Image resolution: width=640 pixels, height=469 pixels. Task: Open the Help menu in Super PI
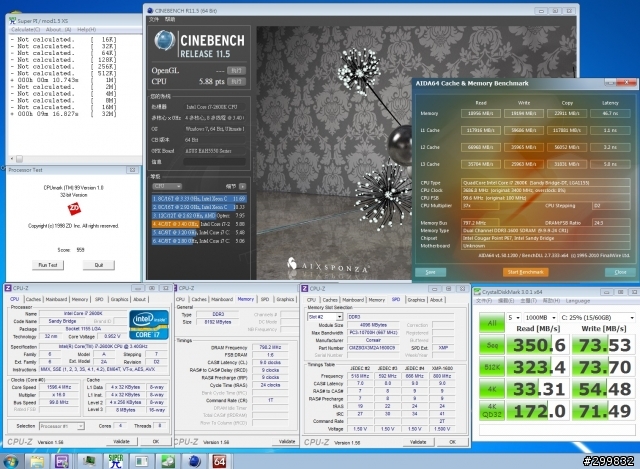[87, 30]
